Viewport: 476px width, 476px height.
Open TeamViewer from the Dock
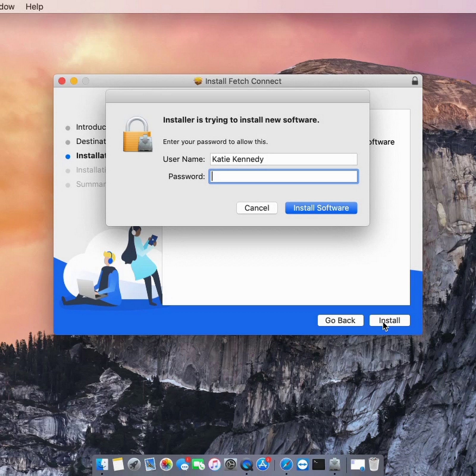[302, 465]
